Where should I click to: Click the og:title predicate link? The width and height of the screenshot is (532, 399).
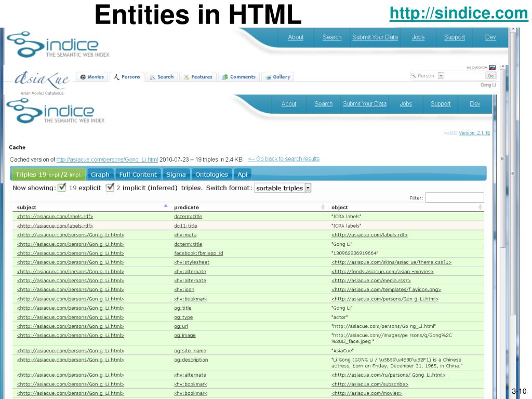[183, 308]
